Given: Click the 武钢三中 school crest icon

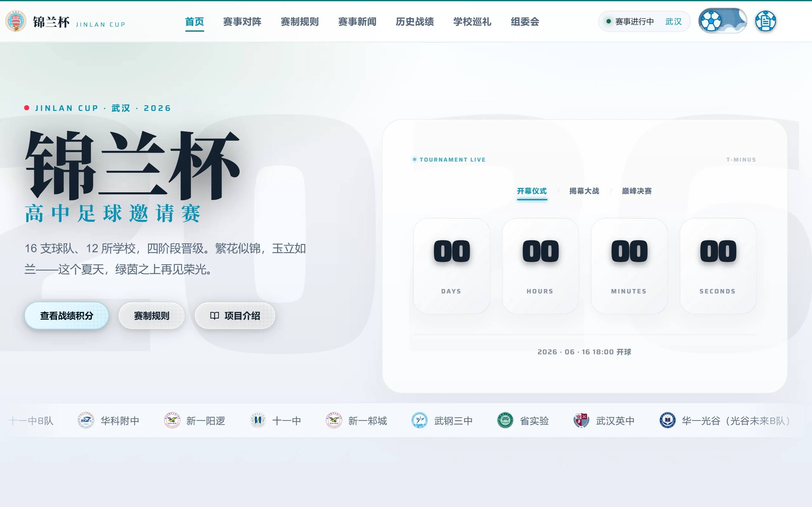Looking at the screenshot, I should (x=419, y=420).
